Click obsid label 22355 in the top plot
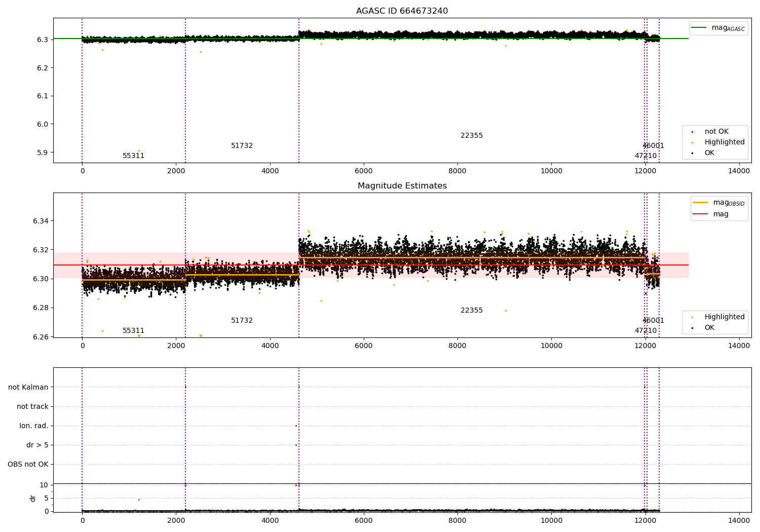 [x=472, y=136]
